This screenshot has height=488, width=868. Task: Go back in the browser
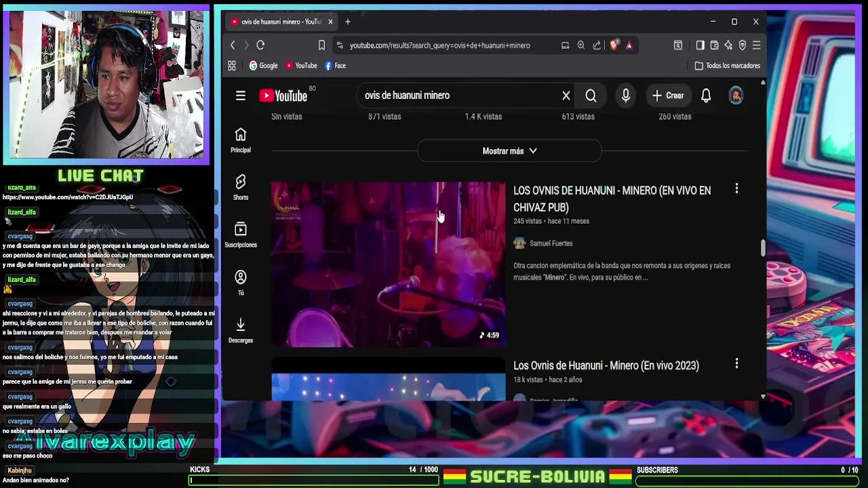[x=233, y=45]
